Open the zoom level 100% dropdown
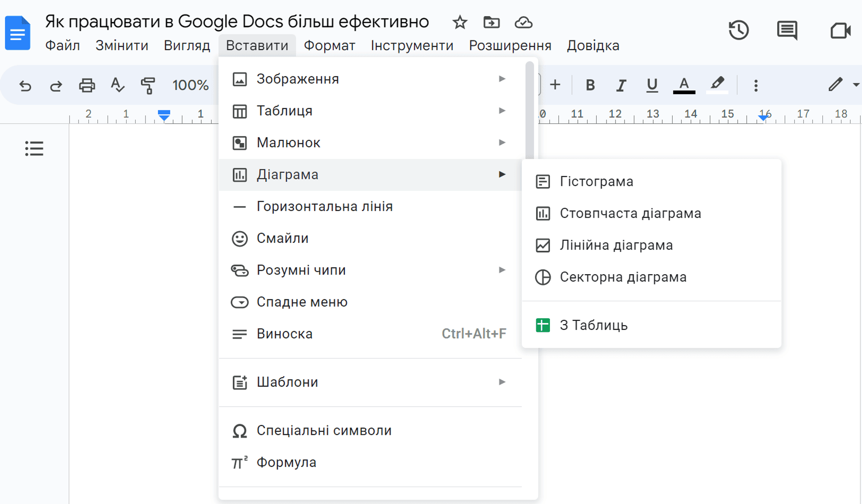 point(190,85)
